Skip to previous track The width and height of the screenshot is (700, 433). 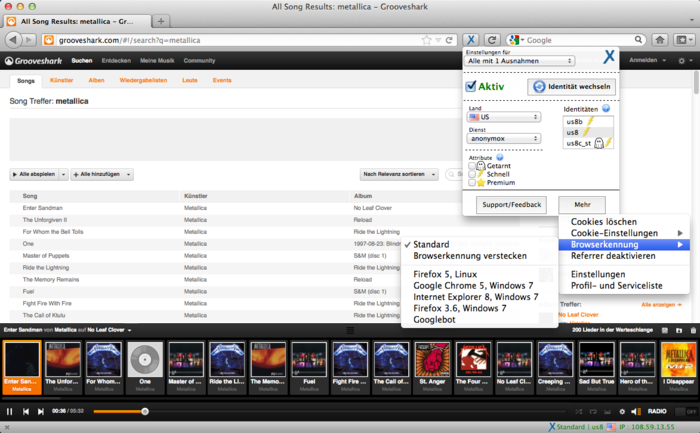[26, 411]
